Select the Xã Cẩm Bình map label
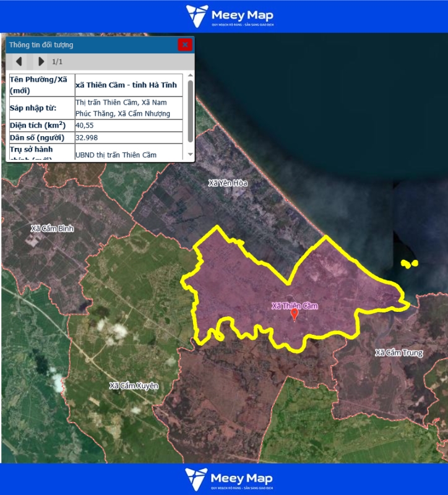448x495 pixels. (52, 228)
